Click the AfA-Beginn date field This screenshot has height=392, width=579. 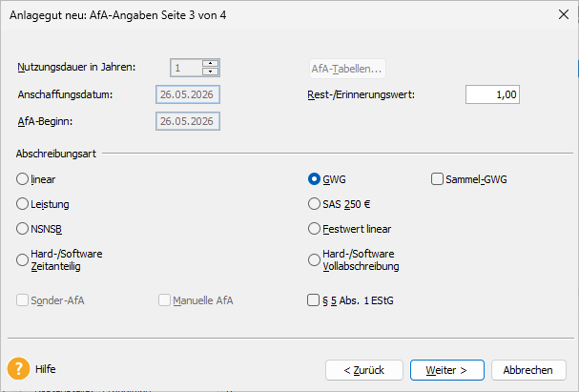click(188, 121)
